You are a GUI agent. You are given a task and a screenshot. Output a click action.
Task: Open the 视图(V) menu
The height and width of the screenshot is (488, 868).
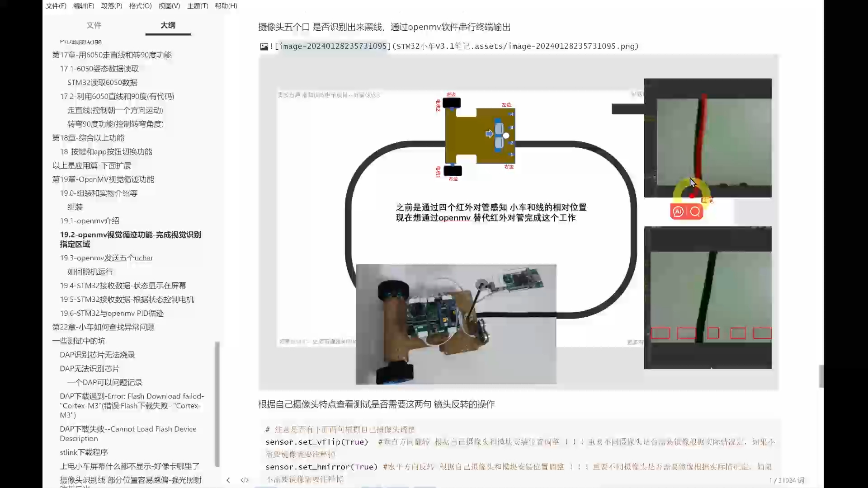[x=169, y=6]
